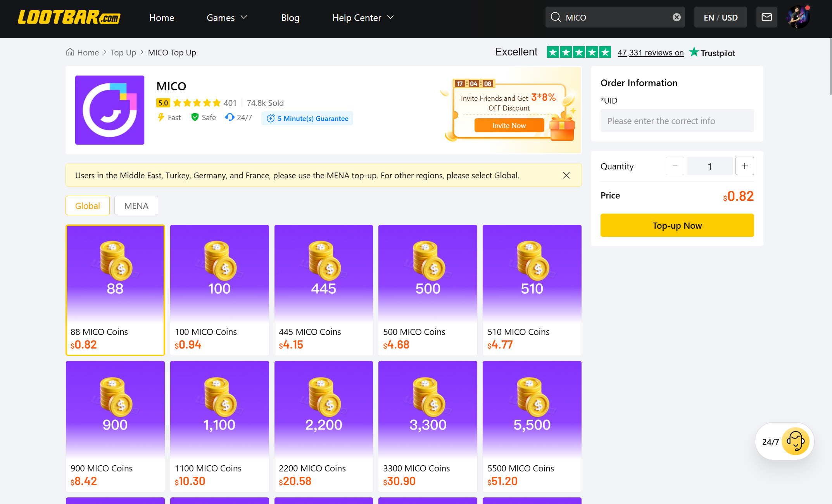This screenshot has width=832, height=504.
Task: Open the user profile avatar
Action: [797, 17]
